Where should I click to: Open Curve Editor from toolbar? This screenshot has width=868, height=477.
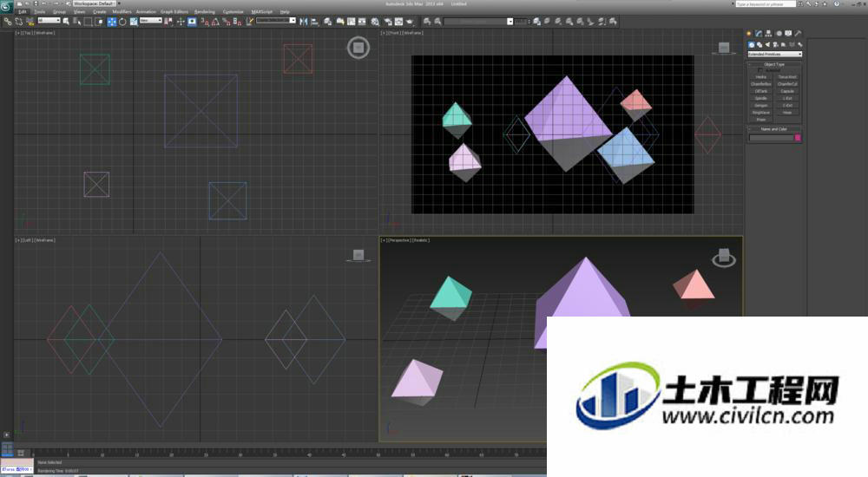(x=351, y=22)
